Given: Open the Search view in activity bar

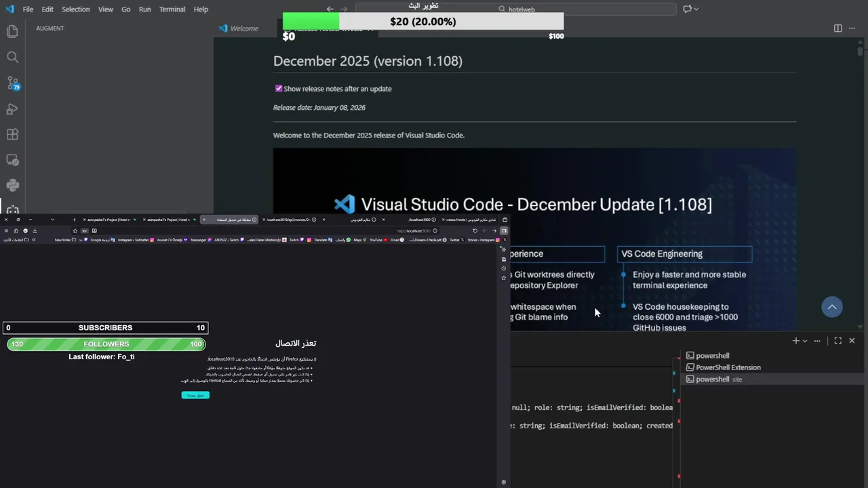Looking at the screenshot, I should pos(12,57).
